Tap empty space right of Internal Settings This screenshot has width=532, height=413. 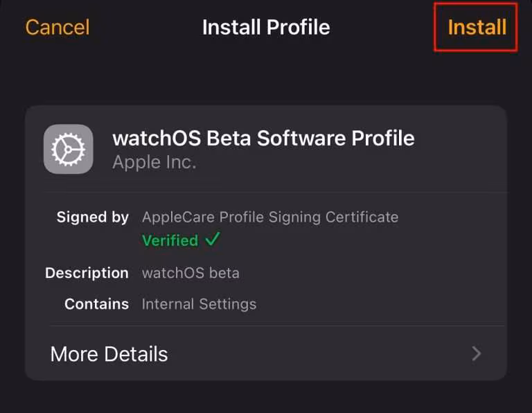381,304
